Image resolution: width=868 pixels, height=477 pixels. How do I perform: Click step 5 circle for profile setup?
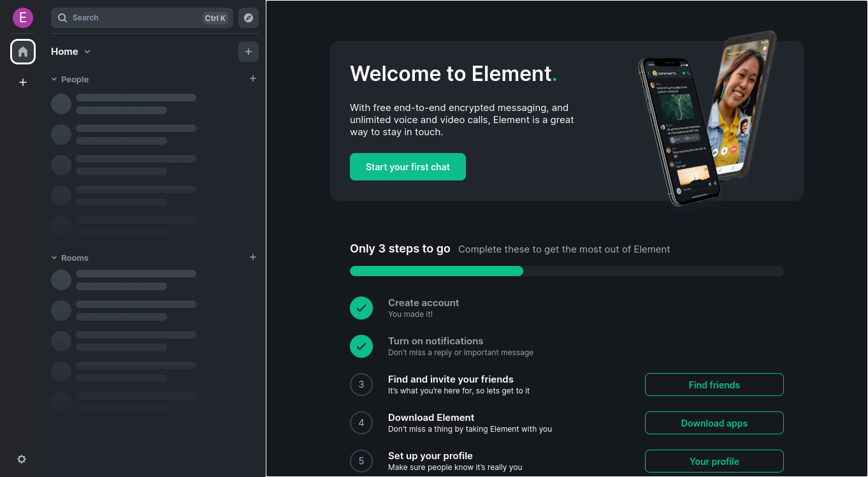coord(361,461)
